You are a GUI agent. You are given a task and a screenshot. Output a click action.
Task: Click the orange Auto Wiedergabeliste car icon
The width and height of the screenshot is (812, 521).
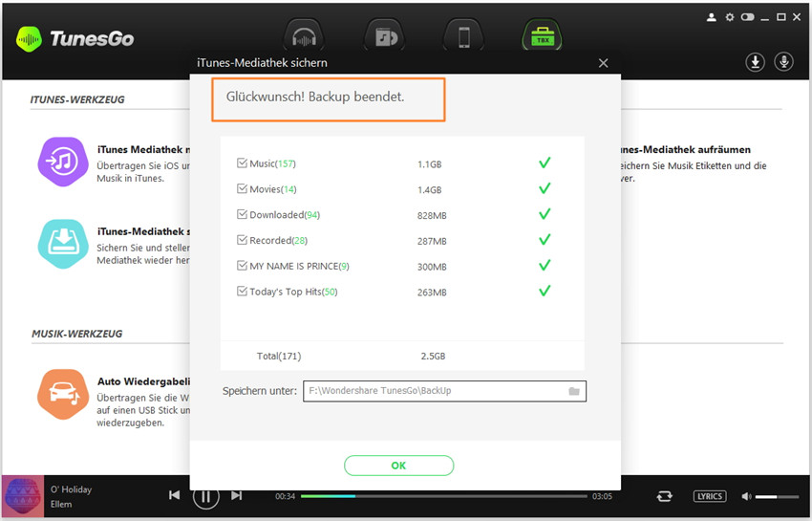(63, 394)
